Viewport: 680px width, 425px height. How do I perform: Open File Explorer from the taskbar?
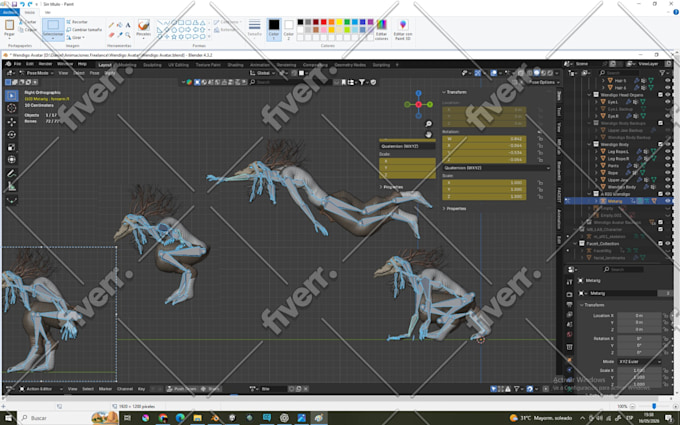click(197, 418)
